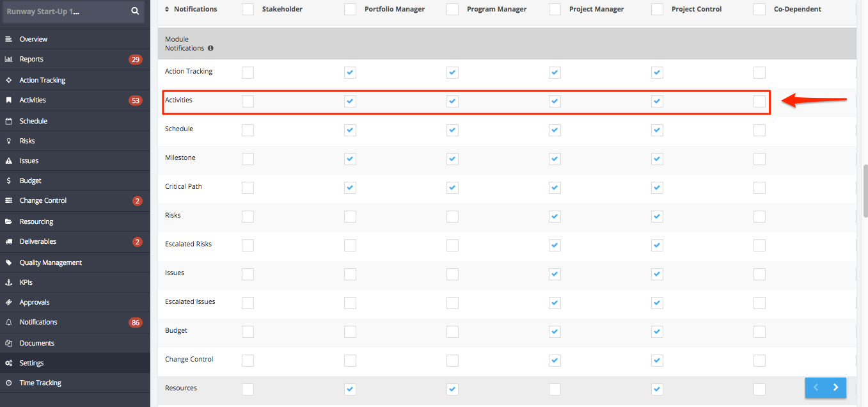Check Schedule for Stakeholder

point(248,130)
